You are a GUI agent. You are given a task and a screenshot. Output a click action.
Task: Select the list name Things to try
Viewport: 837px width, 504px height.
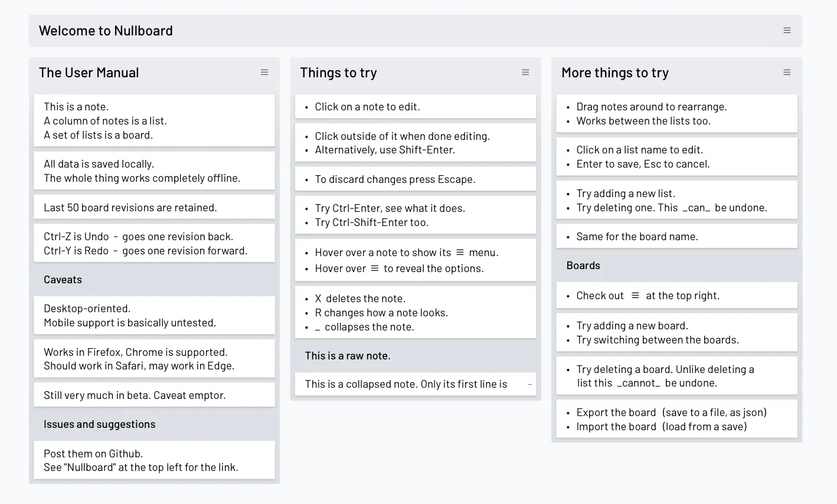tap(338, 73)
